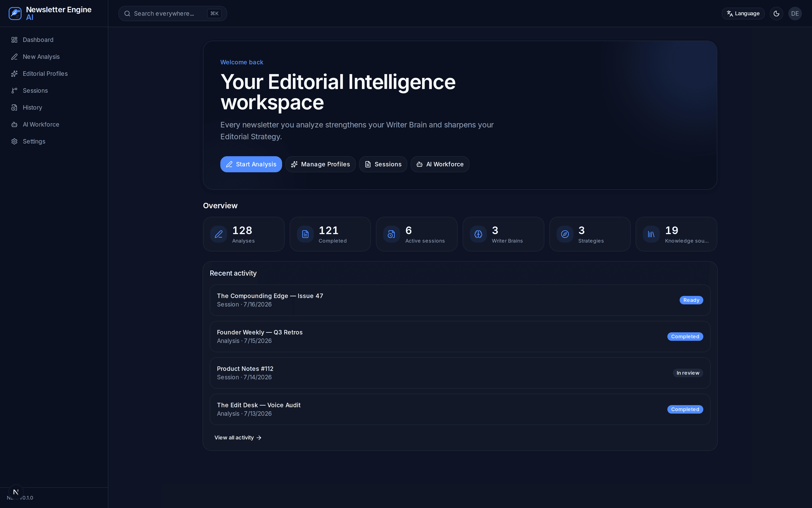The width and height of the screenshot is (812, 508).
Task: Click the Start Analysis button
Action: click(x=251, y=164)
